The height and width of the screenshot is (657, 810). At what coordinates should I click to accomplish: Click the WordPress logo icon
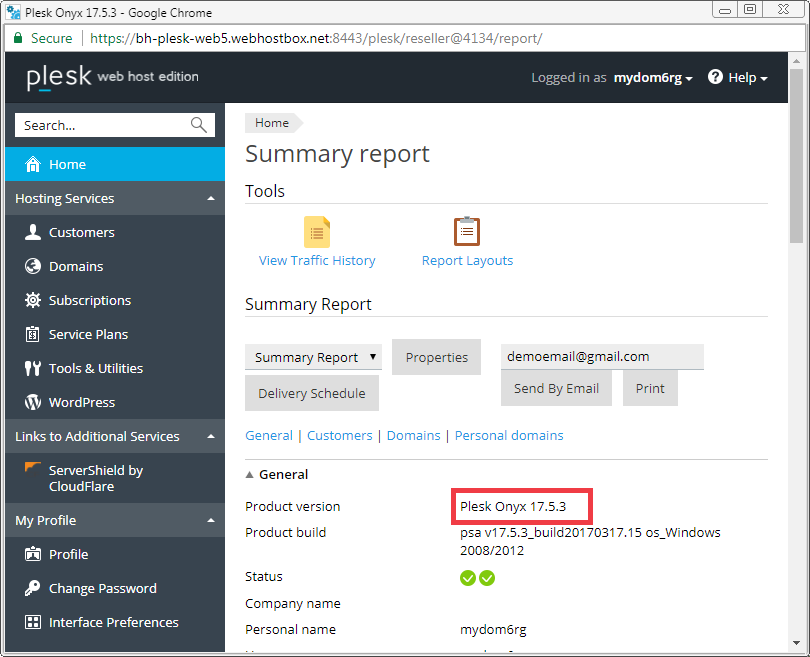click(33, 402)
